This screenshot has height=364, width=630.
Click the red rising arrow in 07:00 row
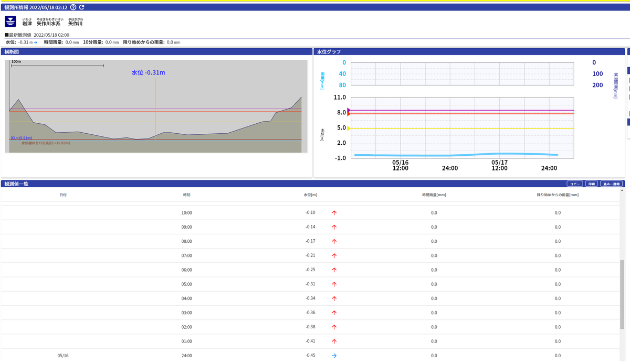[x=334, y=255]
